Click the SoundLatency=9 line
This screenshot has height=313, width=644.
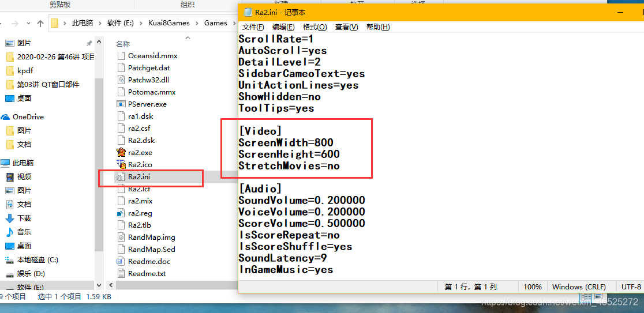tap(283, 258)
